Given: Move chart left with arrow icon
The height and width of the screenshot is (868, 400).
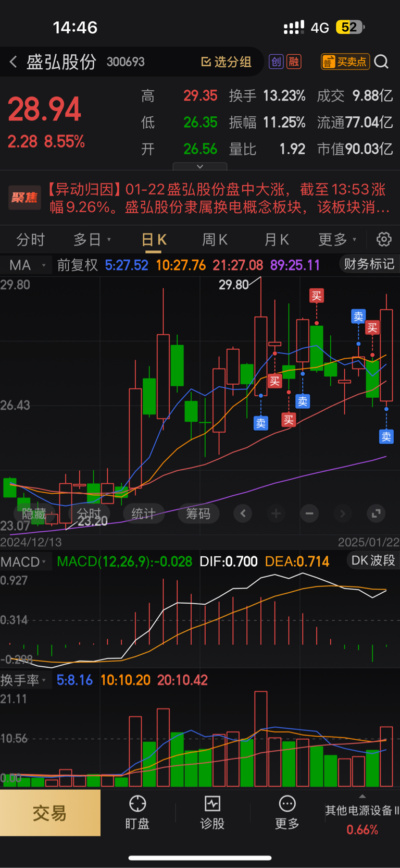Looking at the screenshot, I should (243, 514).
